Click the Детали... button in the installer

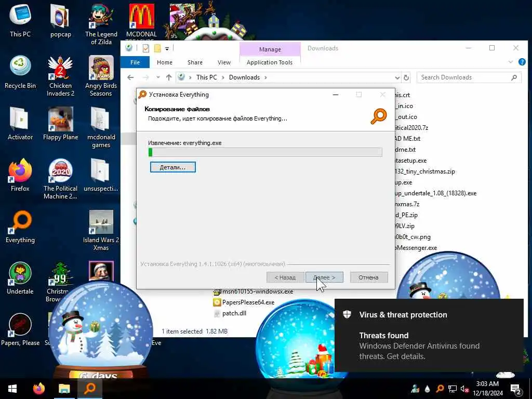tap(172, 167)
